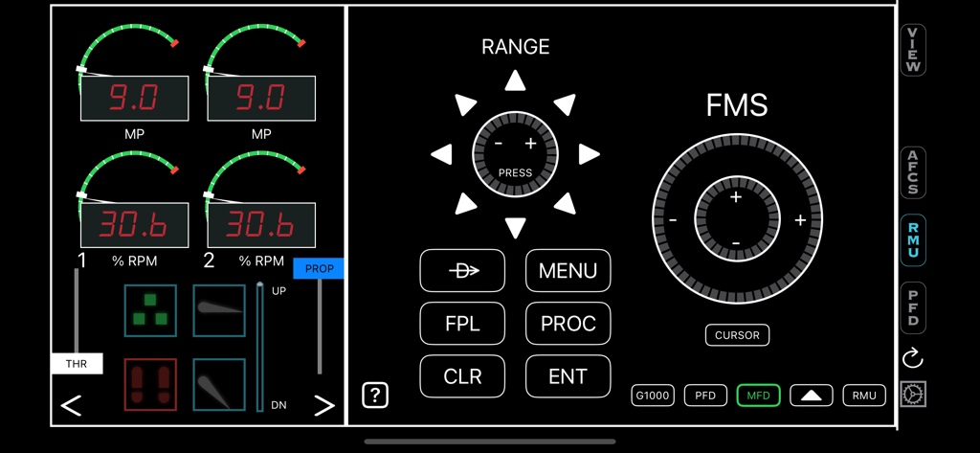
Task: Switch to the bottom PFD tab
Action: (x=705, y=396)
